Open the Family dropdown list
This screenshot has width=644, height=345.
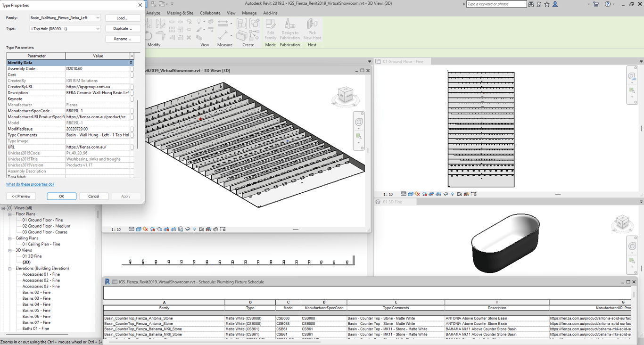pos(98,18)
